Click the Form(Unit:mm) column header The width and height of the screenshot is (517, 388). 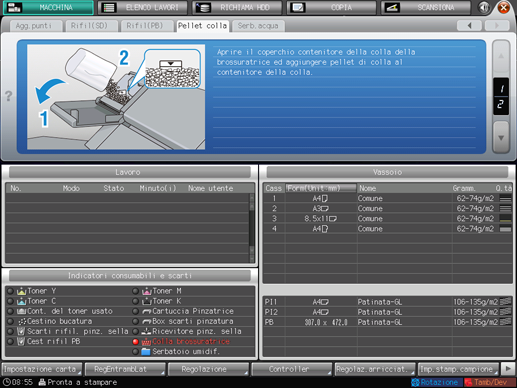321,188
